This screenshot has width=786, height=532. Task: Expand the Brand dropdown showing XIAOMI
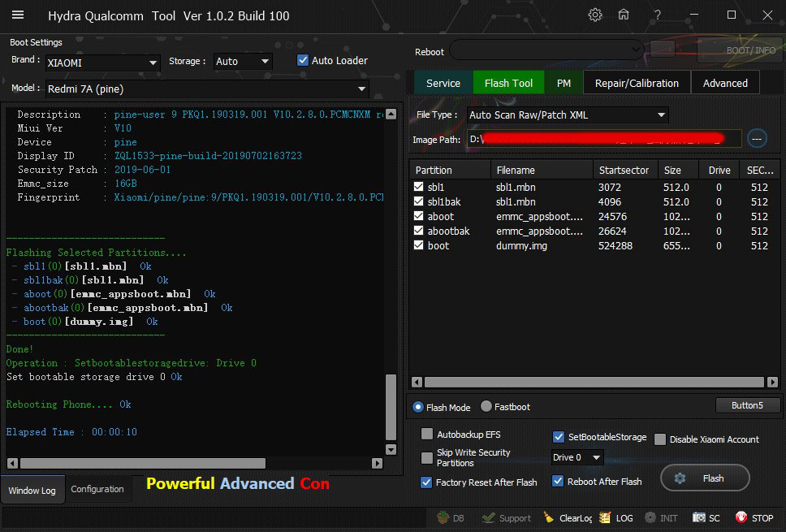pos(153,63)
